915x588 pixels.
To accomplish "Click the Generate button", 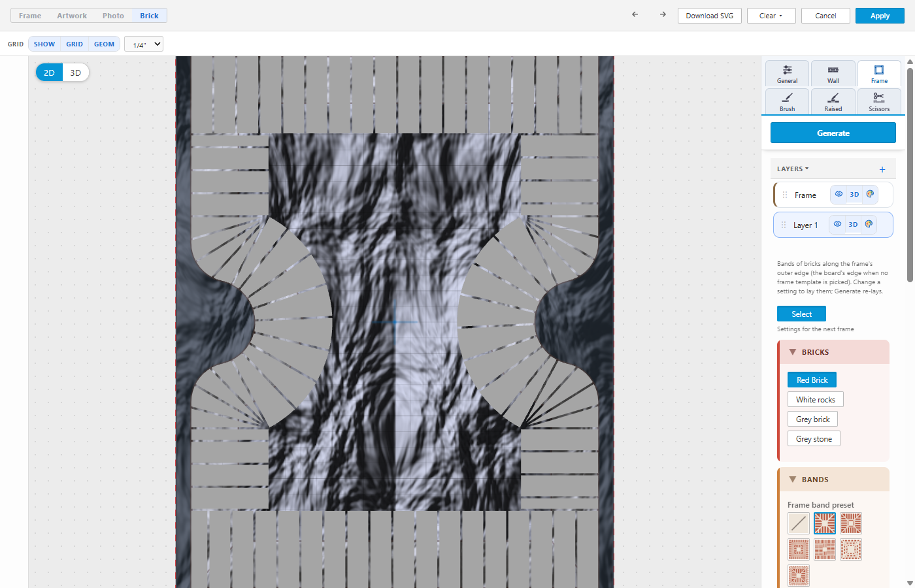I will coord(833,133).
